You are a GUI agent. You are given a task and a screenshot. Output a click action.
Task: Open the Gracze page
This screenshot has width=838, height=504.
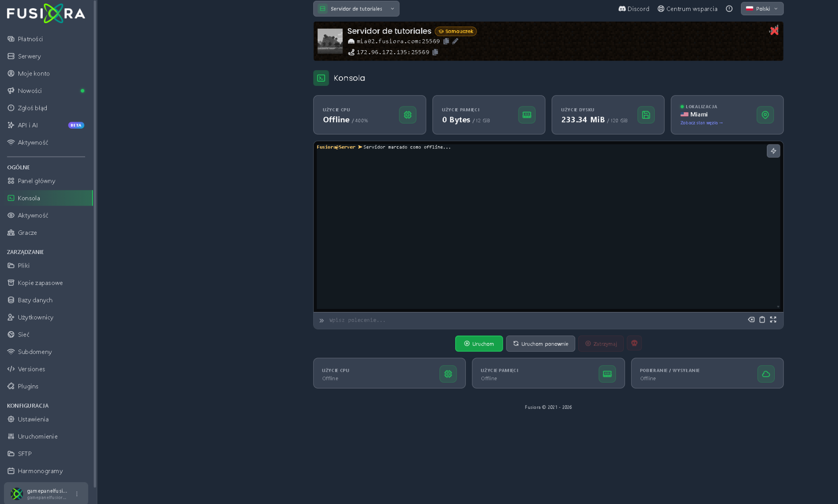(x=46, y=233)
